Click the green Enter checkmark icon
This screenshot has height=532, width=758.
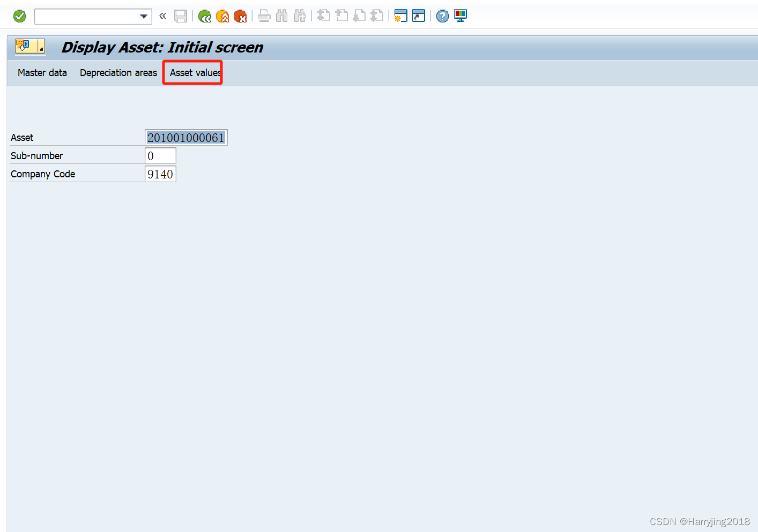(20, 16)
